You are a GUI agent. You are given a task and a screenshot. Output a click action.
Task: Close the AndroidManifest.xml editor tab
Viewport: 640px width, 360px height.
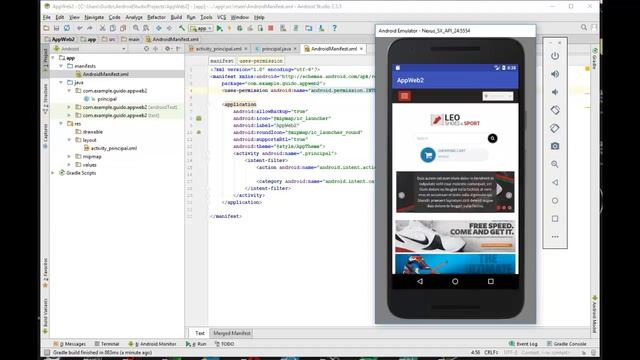[x=361, y=49]
